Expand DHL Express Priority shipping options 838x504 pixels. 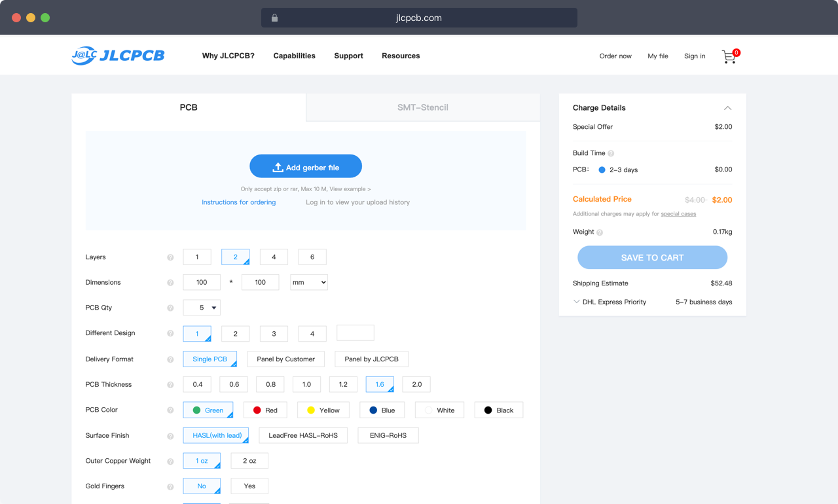point(577,302)
